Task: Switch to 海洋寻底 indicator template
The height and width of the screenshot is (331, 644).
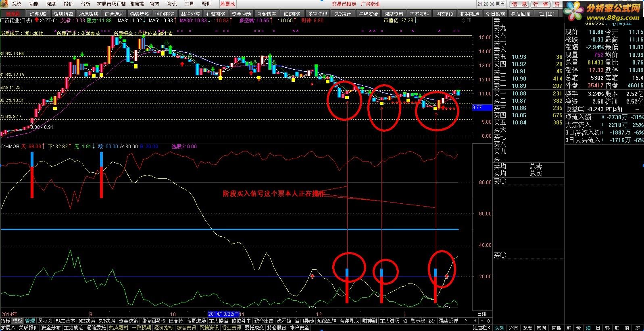Action: point(349,321)
